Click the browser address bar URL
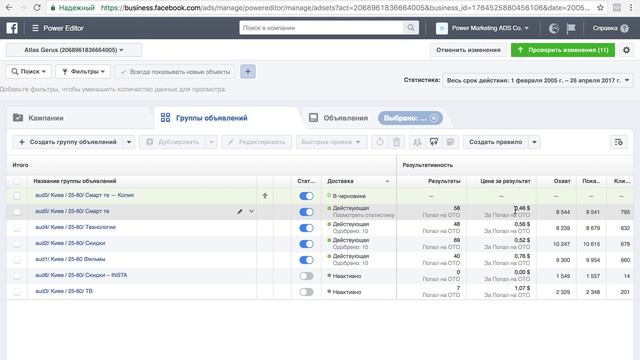Viewport: 640px width, 360px height. (345, 8)
